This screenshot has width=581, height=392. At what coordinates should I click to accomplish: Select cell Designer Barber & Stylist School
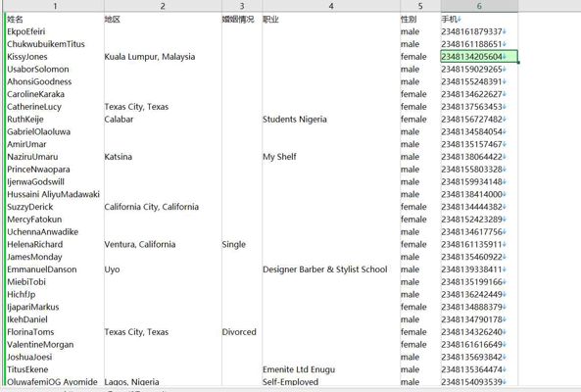[x=331, y=269]
